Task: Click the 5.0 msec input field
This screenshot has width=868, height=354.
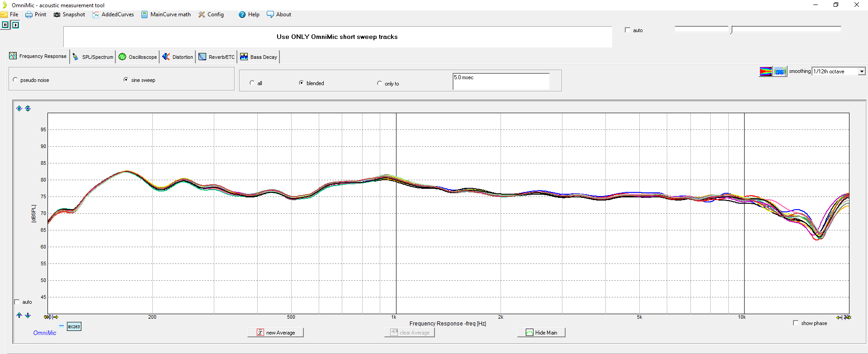Action: coord(500,81)
